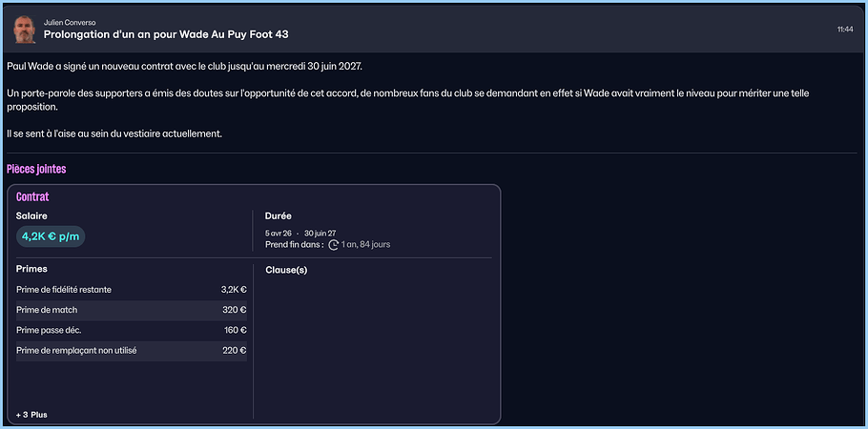Image resolution: width=868 pixels, height=429 pixels.
Task: Select the 'Prime de remplaçant non utilisé' row
Action: pyautogui.click(x=131, y=351)
